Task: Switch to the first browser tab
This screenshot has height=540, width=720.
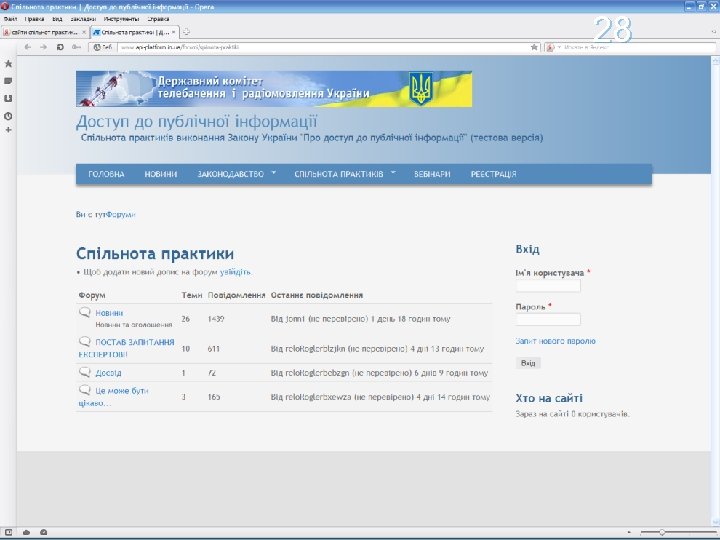Action: [x=45, y=32]
